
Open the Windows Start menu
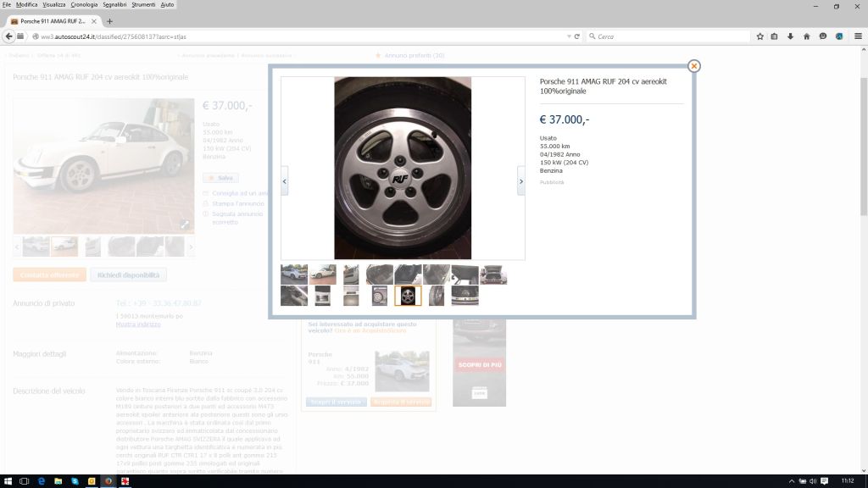(8, 481)
